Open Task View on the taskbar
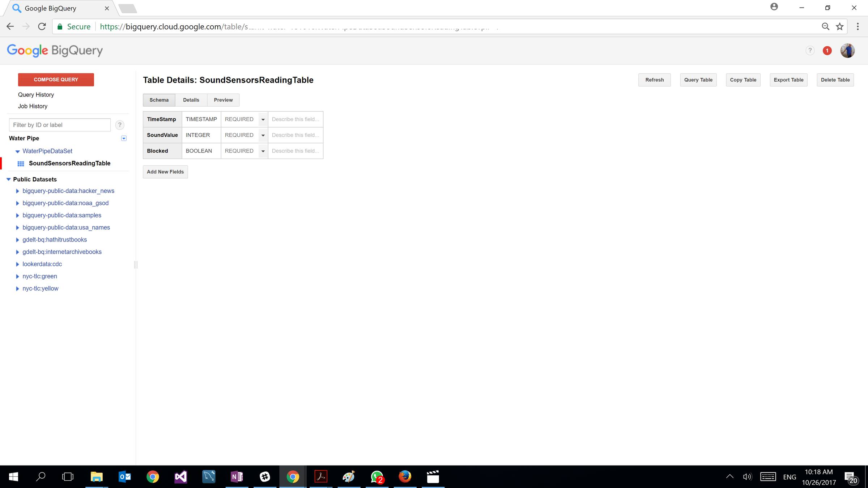The width and height of the screenshot is (868, 488). pyautogui.click(x=68, y=477)
